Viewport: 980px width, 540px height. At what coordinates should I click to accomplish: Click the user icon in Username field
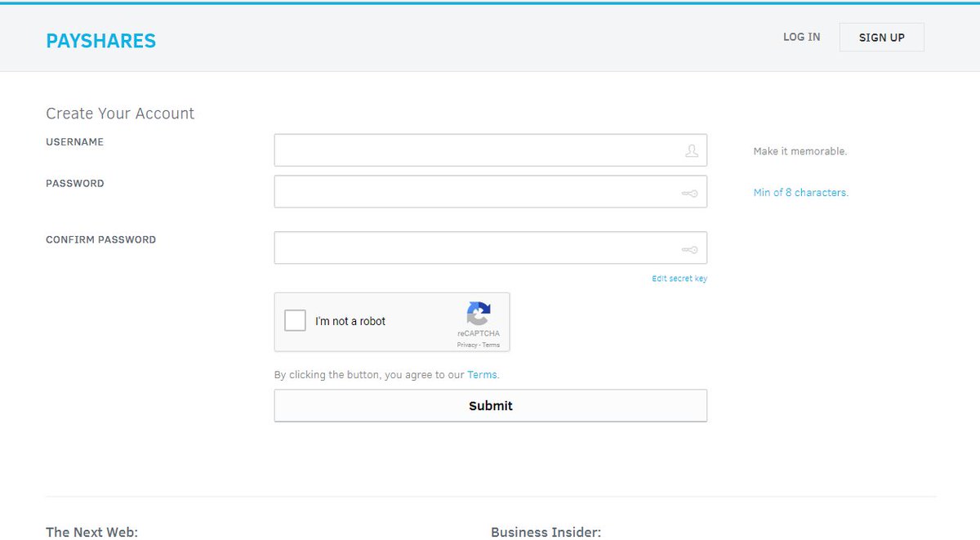point(691,151)
